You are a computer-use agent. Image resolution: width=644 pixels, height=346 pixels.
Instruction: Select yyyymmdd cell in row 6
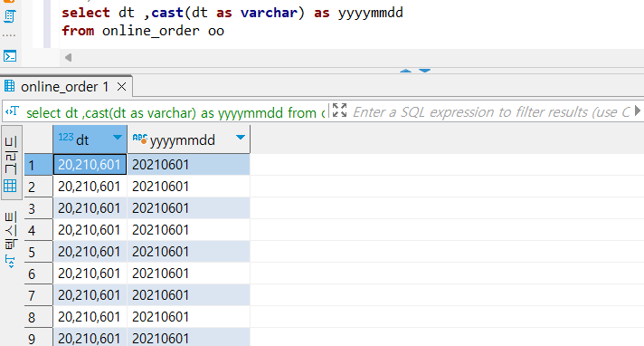pyautogui.click(x=188, y=274)
